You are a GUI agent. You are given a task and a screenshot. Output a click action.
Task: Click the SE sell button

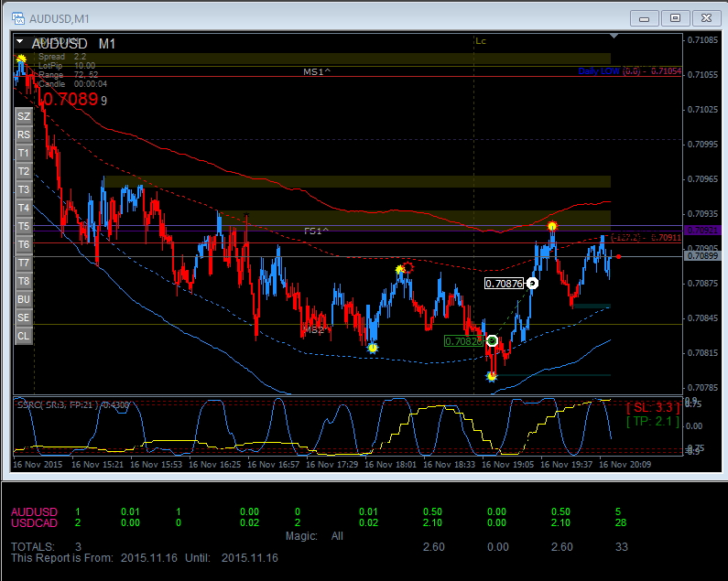click(x=24, y=317)
